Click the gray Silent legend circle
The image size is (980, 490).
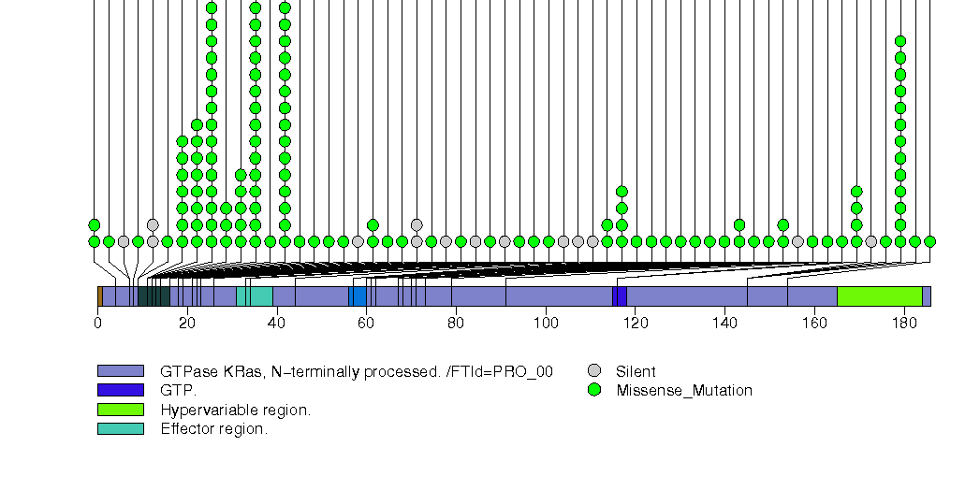(x=593, y=371)
